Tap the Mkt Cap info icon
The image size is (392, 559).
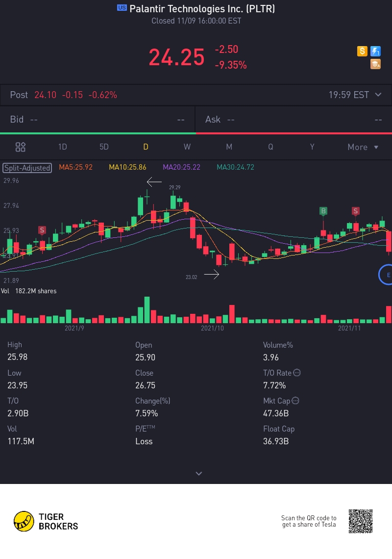tap(295, 401)
